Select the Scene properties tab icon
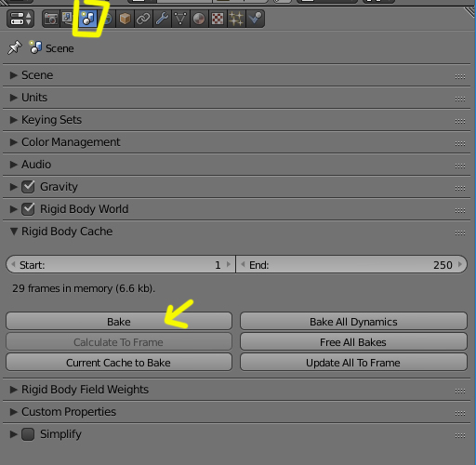This screenshot has width=476, height=465. (88, 19)
